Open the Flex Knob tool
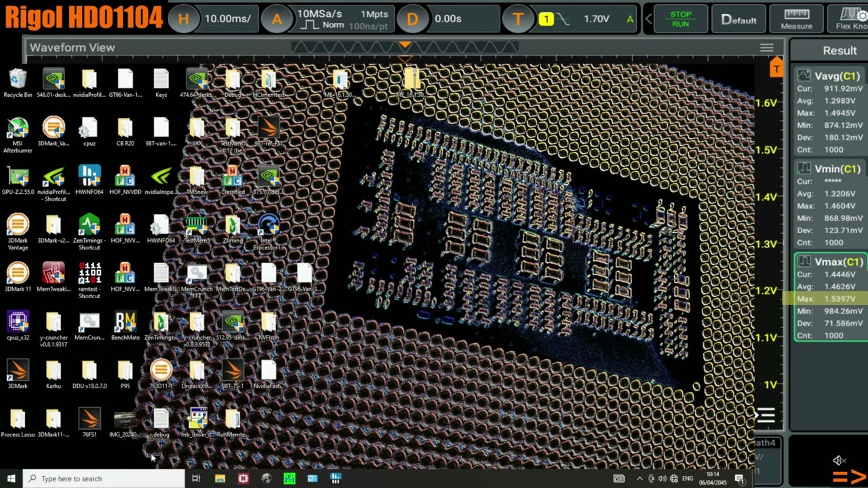 (848, 19)
